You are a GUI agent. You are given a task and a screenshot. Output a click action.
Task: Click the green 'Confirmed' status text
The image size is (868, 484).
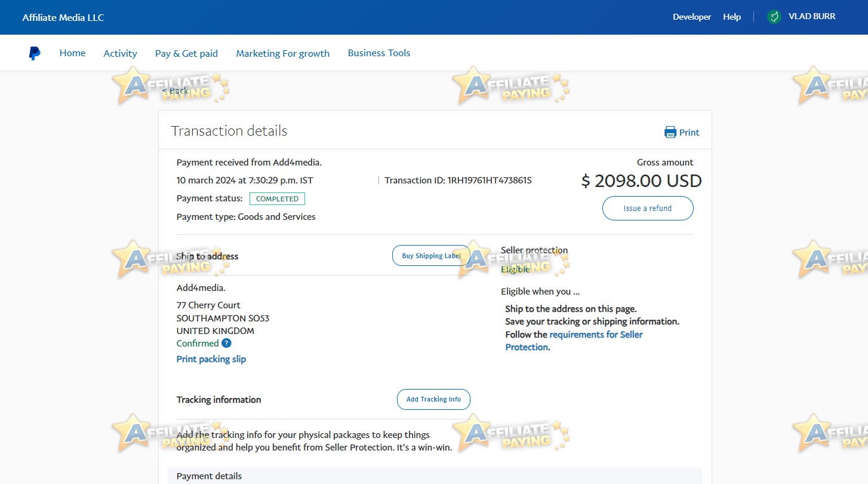pyautogui.click(x=198, y=344)
